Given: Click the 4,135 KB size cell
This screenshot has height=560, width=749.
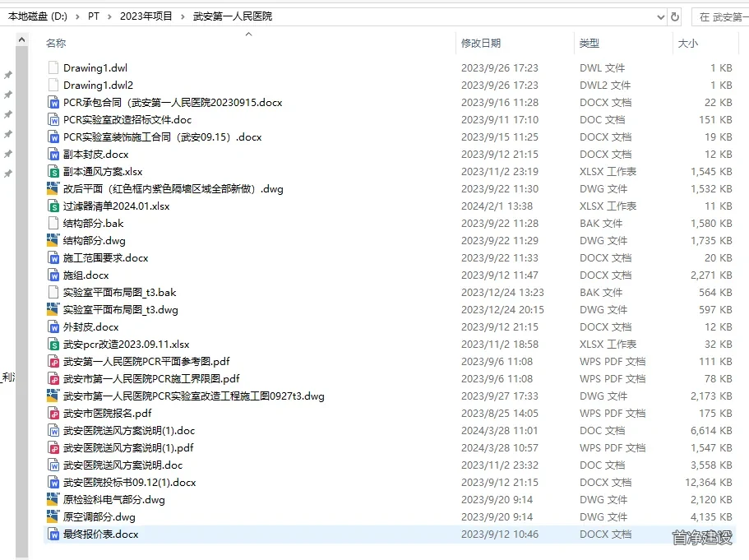Looking at the screenshot, I should tap(711, 517).
